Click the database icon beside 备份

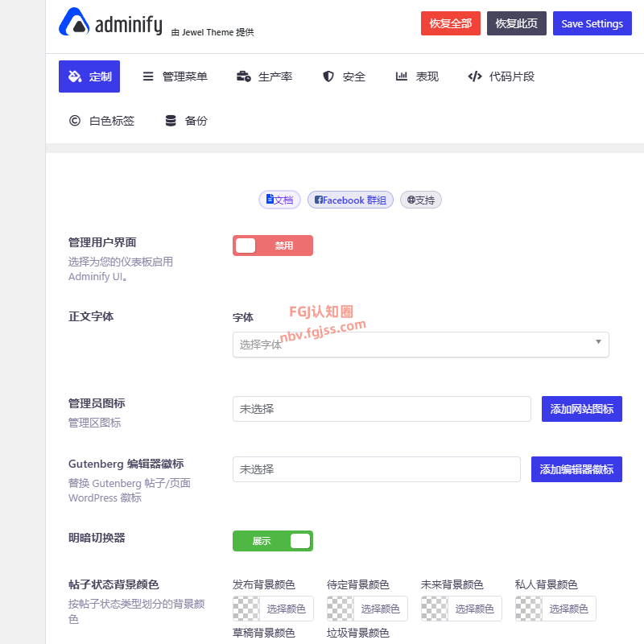pyautogui.click(x=171, y=121)
